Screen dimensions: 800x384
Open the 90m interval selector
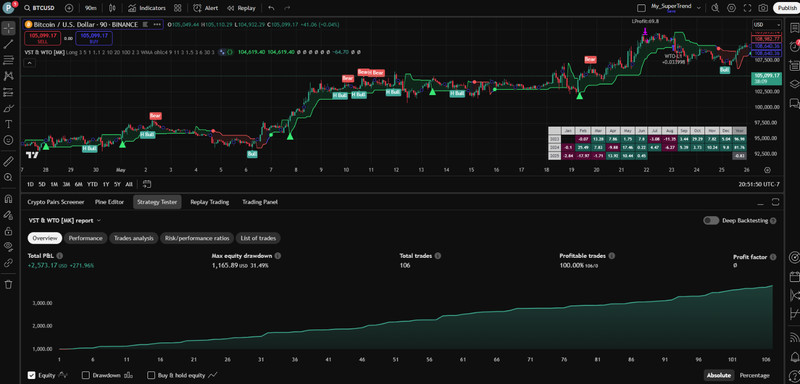click(91, 8)
